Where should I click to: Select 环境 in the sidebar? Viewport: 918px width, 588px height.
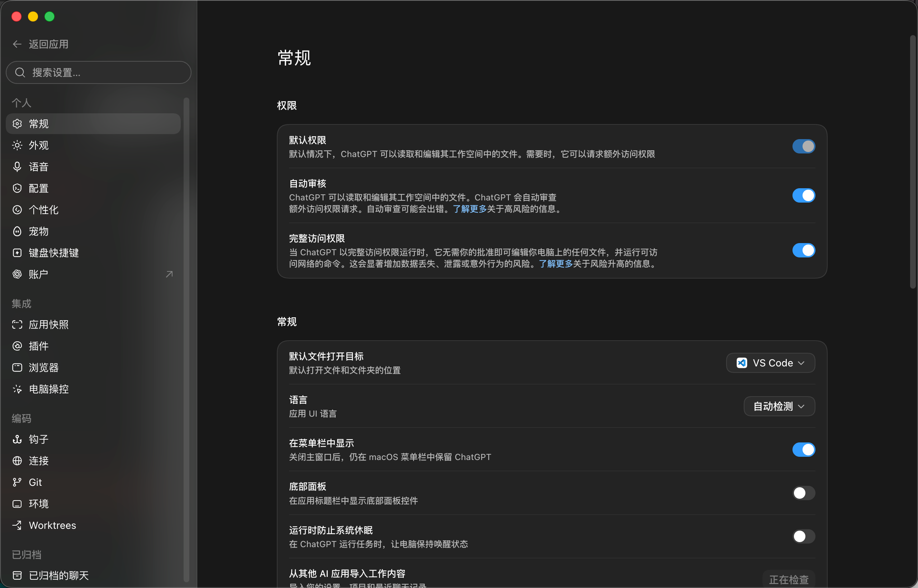(x=93, y=504)
